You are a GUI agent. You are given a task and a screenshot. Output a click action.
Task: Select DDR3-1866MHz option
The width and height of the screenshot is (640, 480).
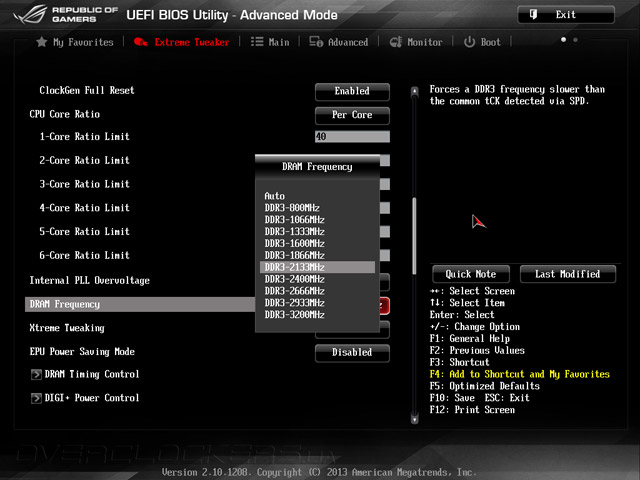(x=317, y=255)
